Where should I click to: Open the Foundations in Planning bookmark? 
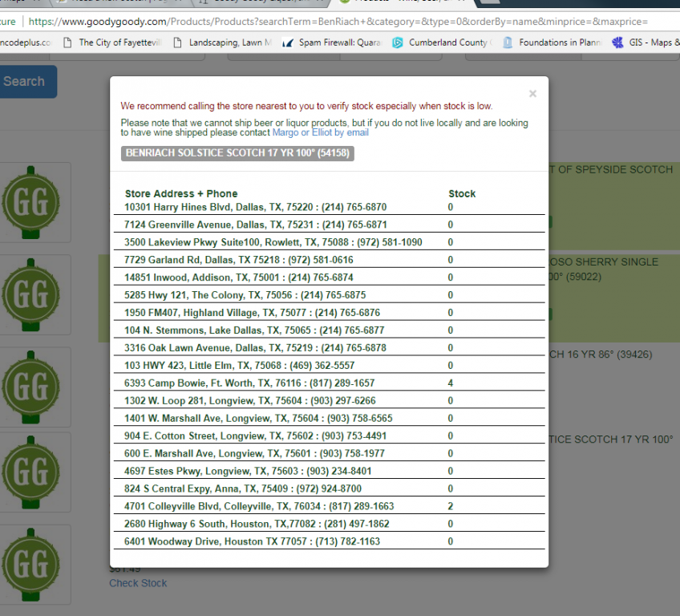552,43
